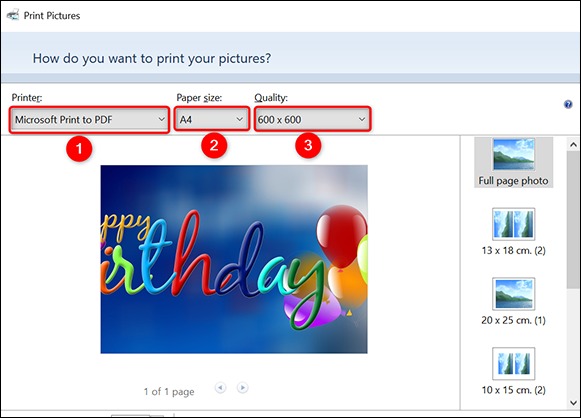Open the Paper size dropdown set to A4

click(212, 119)
